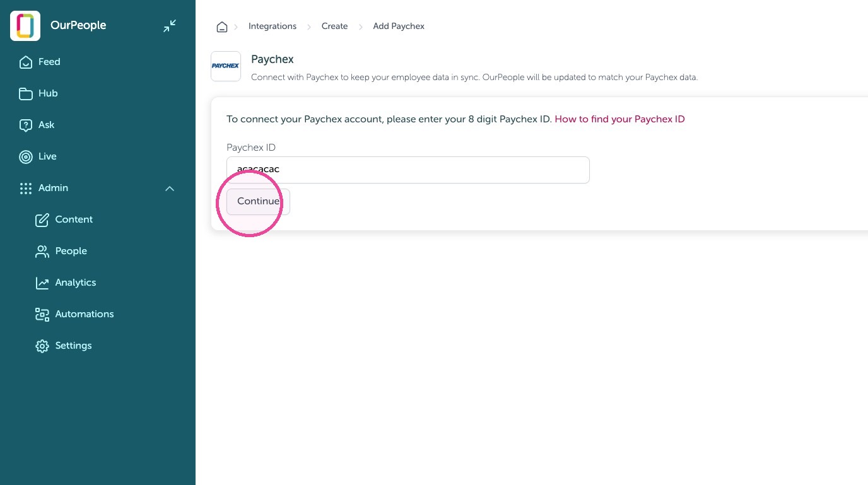Click the Live target icon
The image size is (868, 485).
tap(26, 156)
